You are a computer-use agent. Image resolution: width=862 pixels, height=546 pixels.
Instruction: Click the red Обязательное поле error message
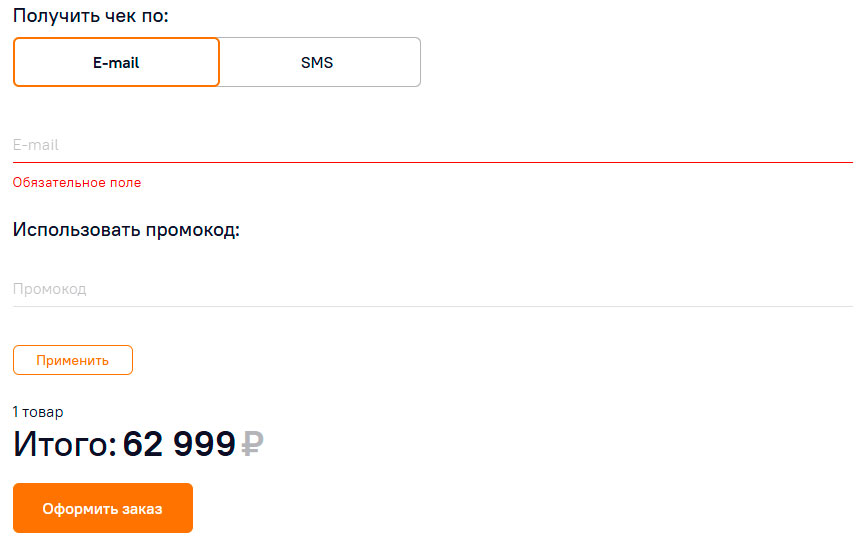tap(77, 183)
